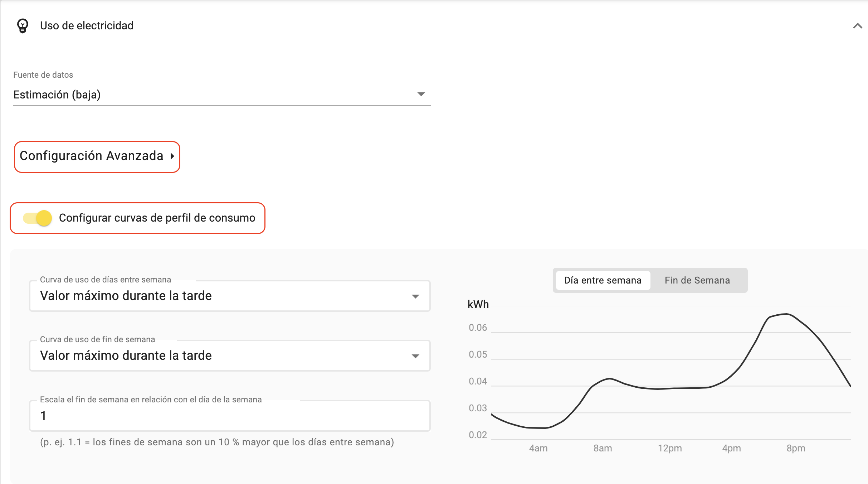Click the lightbulb icon beside Uso de electricidad
Image resolution: width=868 pixels, height=484 pixels.
coord(23,26)
